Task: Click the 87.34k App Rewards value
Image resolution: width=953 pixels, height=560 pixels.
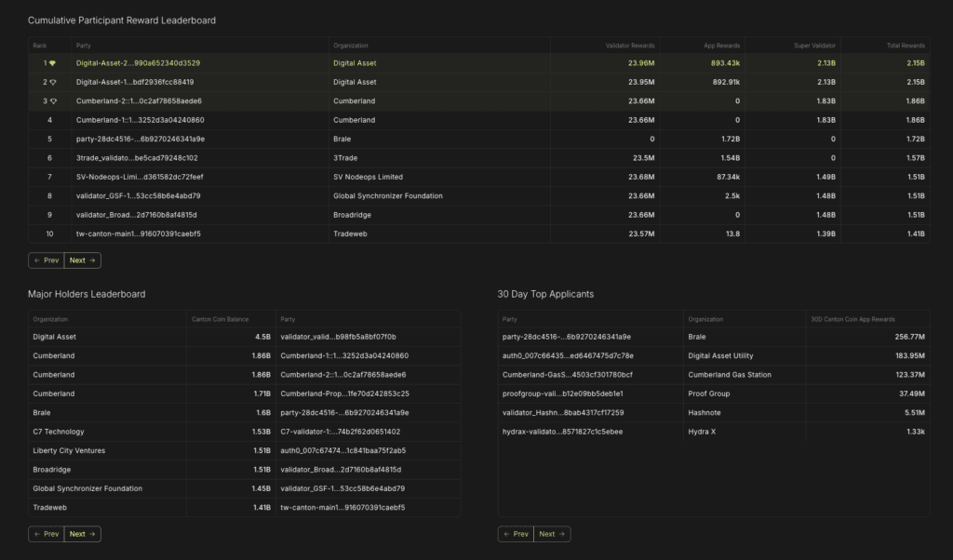Action: (x=728, y=177)
